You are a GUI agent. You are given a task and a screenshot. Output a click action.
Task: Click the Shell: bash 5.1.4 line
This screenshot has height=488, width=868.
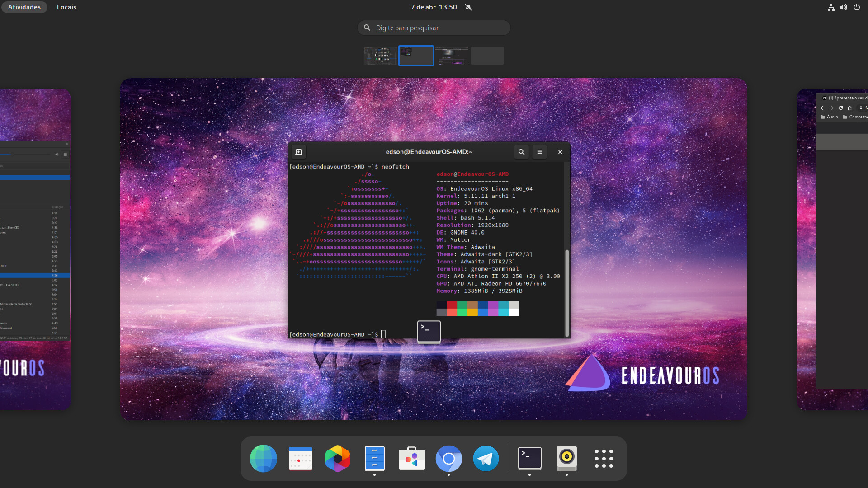pyautogui.click(x=465, y=218)
